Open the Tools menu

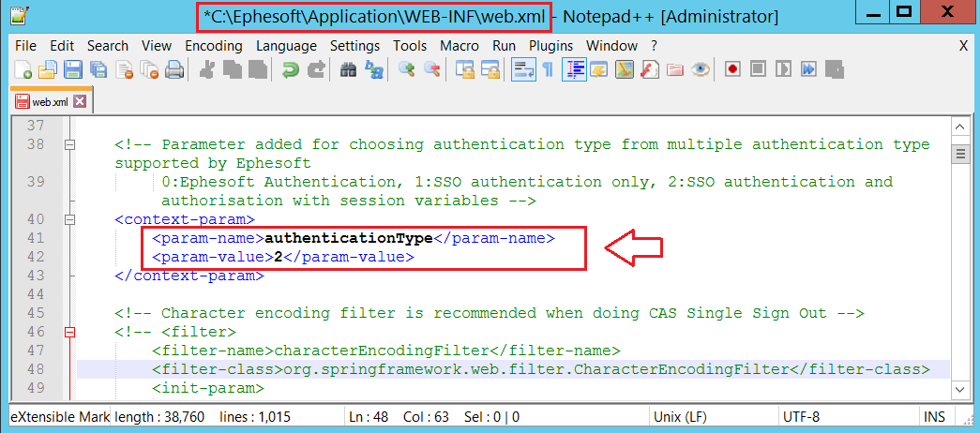[x=410, y=46]
